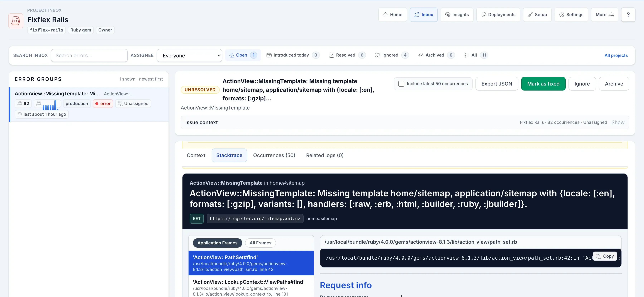The width and height of the screenshot is (644, 297).
Task: Click the Export JSON button
Action: [496, 84]
